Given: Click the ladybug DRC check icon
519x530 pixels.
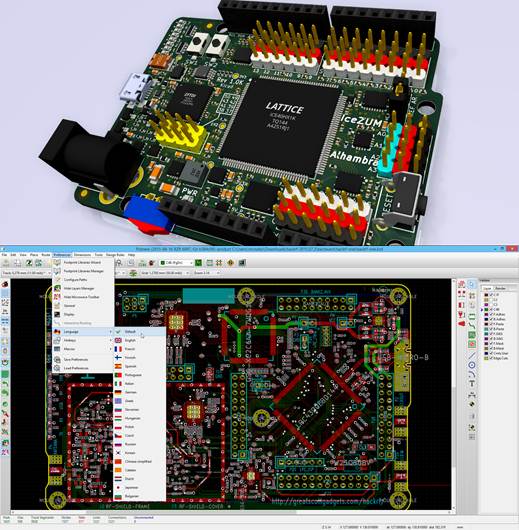Looking at the screenshot, I should click(x=152, y=263).
